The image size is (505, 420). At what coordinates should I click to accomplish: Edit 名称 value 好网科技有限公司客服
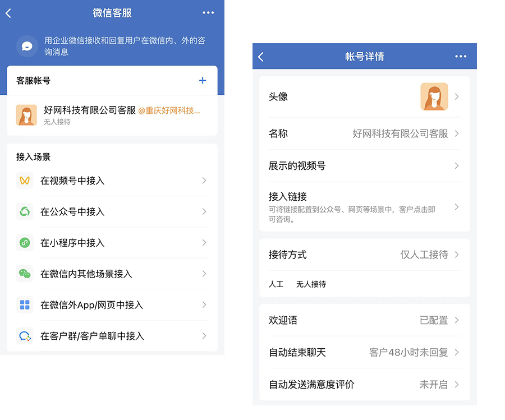400,133
